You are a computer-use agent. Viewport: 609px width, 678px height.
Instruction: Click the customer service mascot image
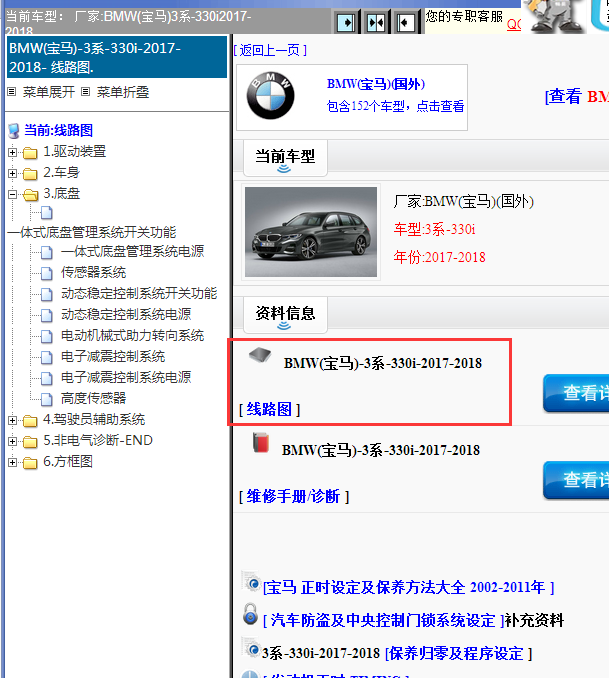(x=555, y=16)
